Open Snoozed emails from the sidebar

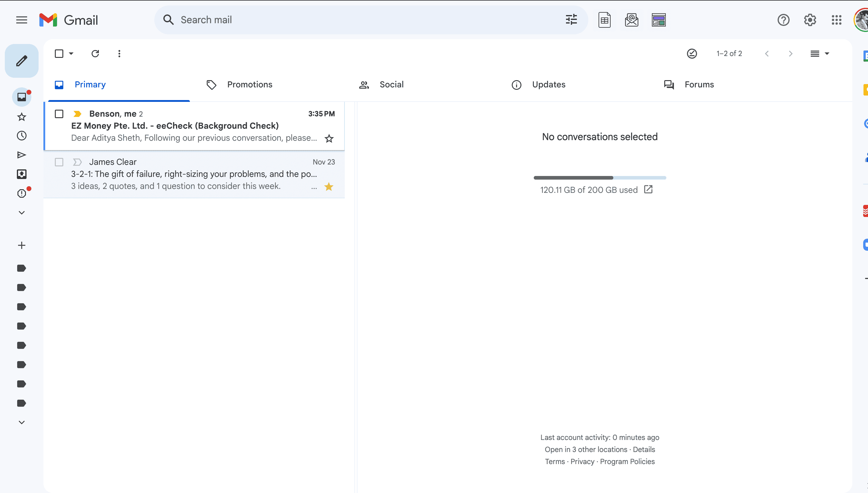click(21, 135)
